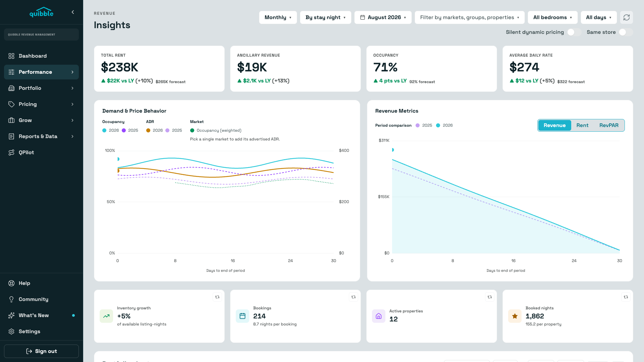Viewport: 644px width, 362px height.
Task: Toggle Market Occupancy (weighted) legend
Action: tap(216, 130)
